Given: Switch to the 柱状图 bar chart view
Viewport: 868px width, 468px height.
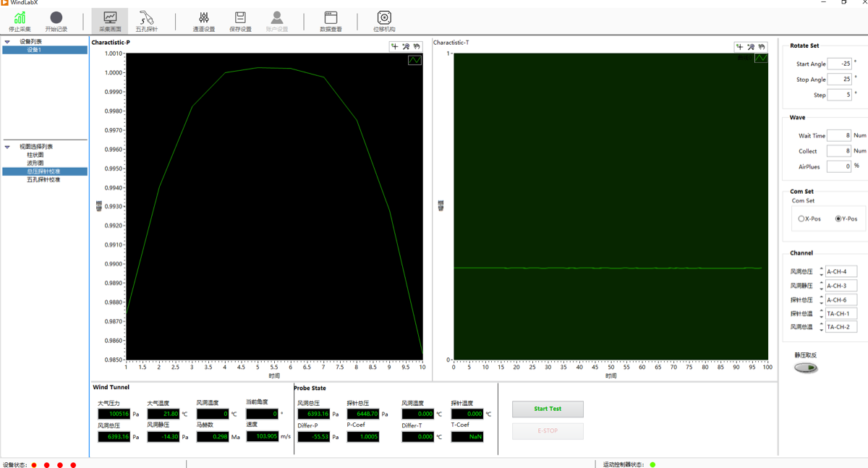Looking at the screenshot, I should 35,155.
